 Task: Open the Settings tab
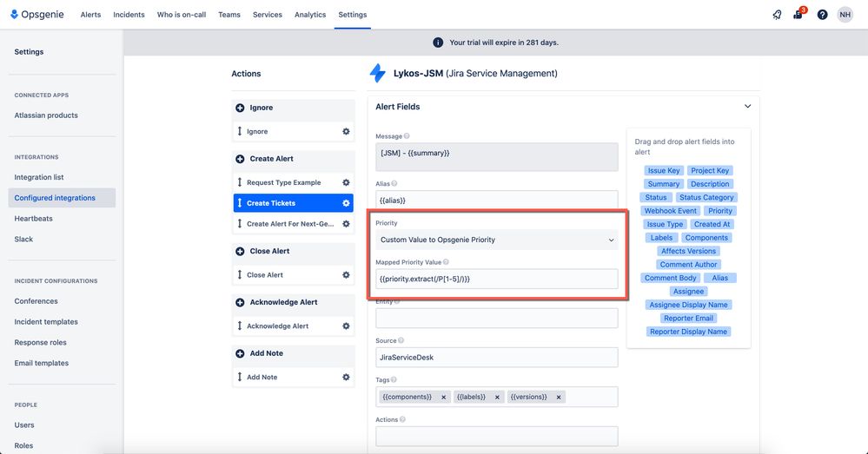pyautogui.click(x=353, y=15)
